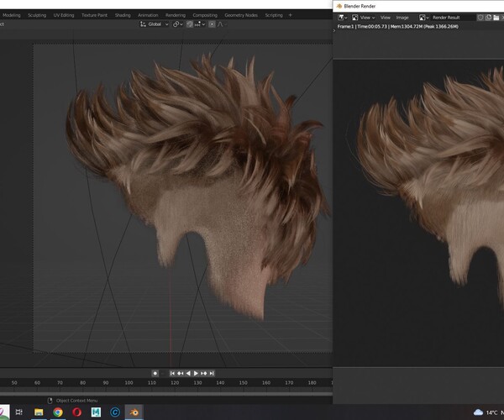Play animation in reverse
The image size is (504, 420).
point(188,373)
